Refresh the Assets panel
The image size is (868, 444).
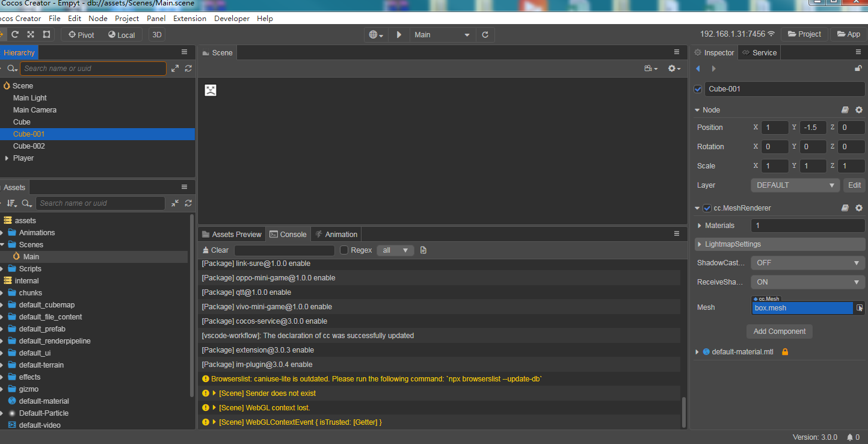(188, 203)
